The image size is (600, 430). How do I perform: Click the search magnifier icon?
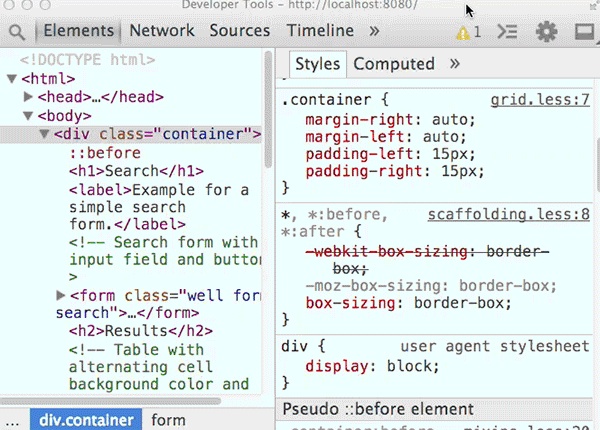coord(17,32)
